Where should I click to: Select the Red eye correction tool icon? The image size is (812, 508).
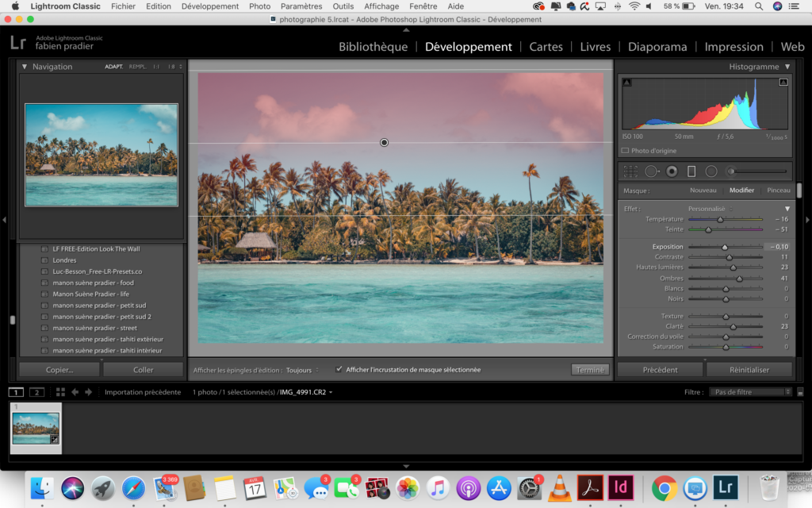pos(672,171)
